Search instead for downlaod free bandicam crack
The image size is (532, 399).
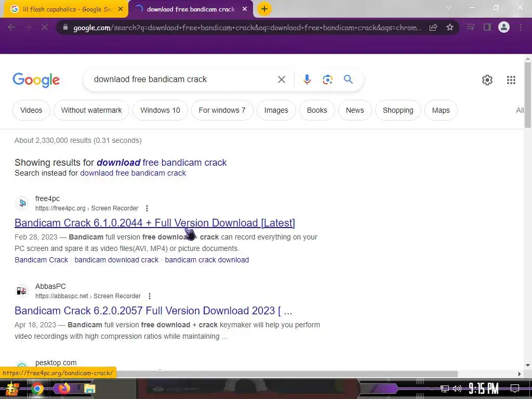(x=133, y=173)
